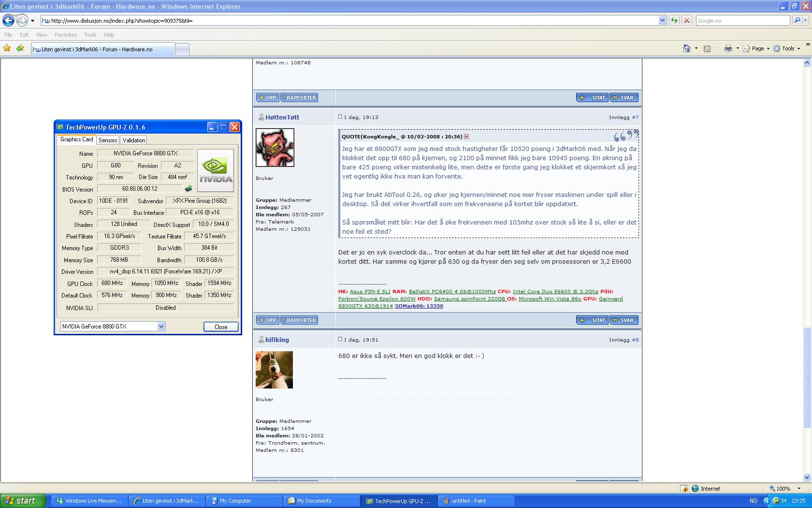Click in the Google.no search box
The width and height of the screenshot is (812, 508).
(x=742, y=20)
